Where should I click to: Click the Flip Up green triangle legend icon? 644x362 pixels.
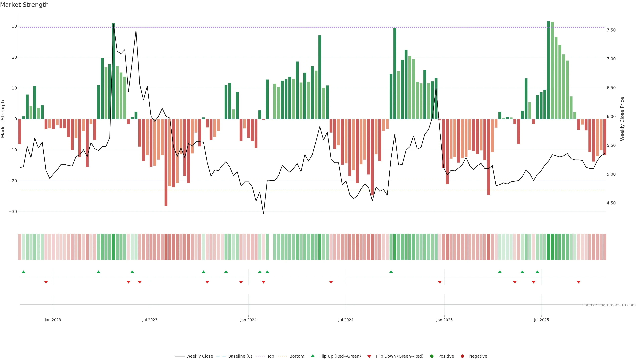coord(312,356)
